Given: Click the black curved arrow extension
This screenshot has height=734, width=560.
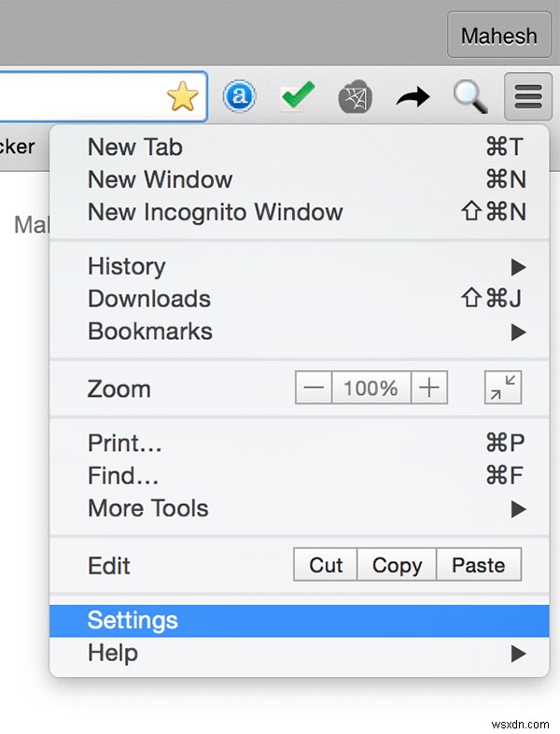Looking at the screenshot, I should coord(413,97).
